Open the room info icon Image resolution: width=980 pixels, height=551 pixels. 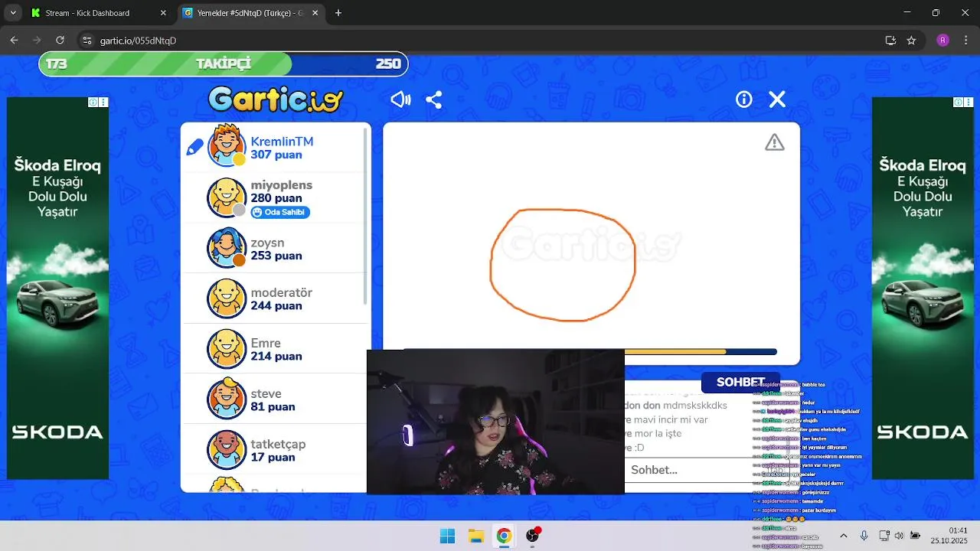click(x=744, y=99)
